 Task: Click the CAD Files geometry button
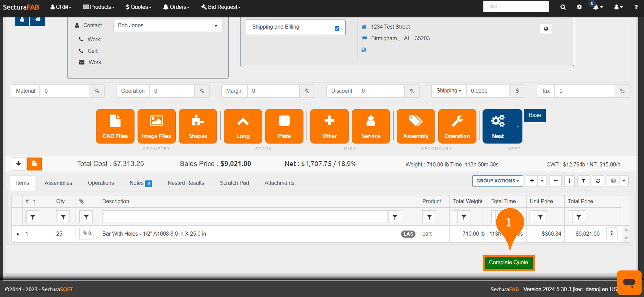point(115,126)
